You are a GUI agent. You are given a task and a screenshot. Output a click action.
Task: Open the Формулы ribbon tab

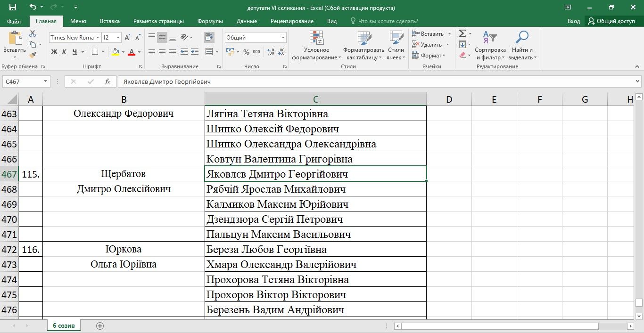pos(210,21)
